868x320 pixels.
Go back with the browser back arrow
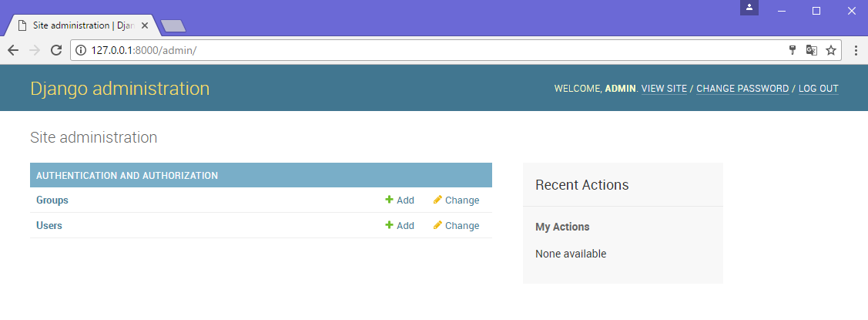pos(13,50)
